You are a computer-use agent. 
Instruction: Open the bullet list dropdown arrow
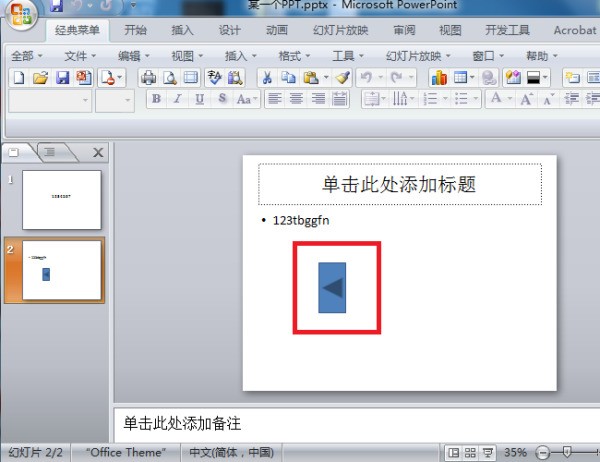click(476, 99)
